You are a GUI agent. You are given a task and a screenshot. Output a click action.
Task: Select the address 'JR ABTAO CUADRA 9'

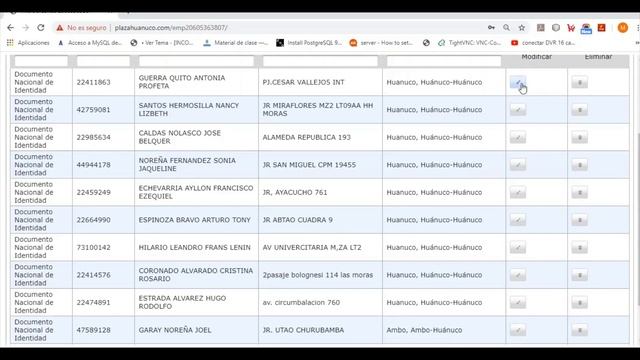click(x=298, y=220)
